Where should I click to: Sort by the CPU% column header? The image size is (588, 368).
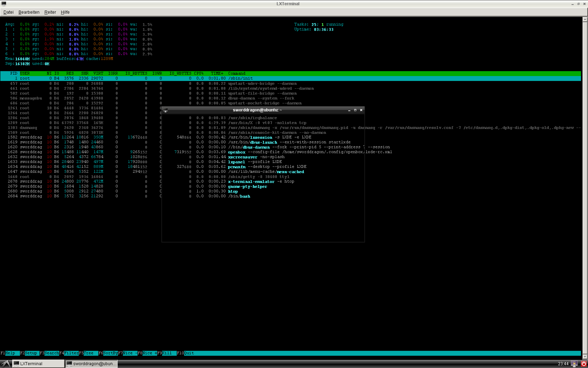tap(198, 74)
